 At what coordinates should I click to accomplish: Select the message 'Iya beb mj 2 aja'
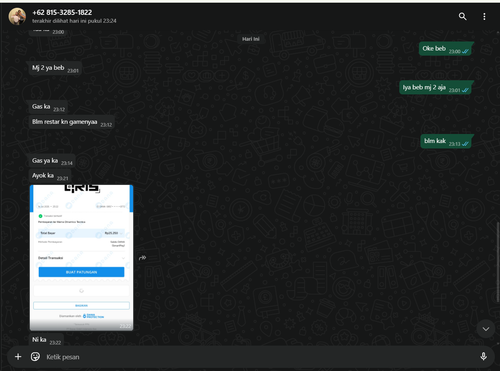coord(436,88)
